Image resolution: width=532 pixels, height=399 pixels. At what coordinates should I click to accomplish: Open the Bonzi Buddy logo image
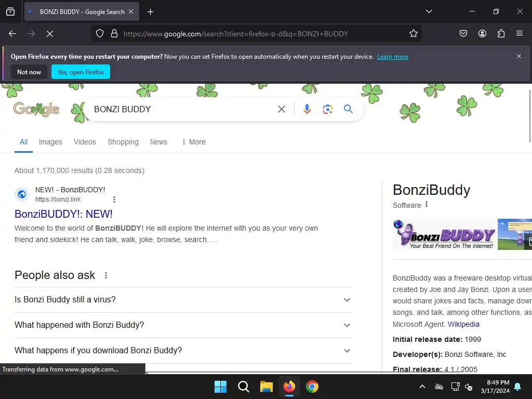pyautogui.click(x=445, y=234)
